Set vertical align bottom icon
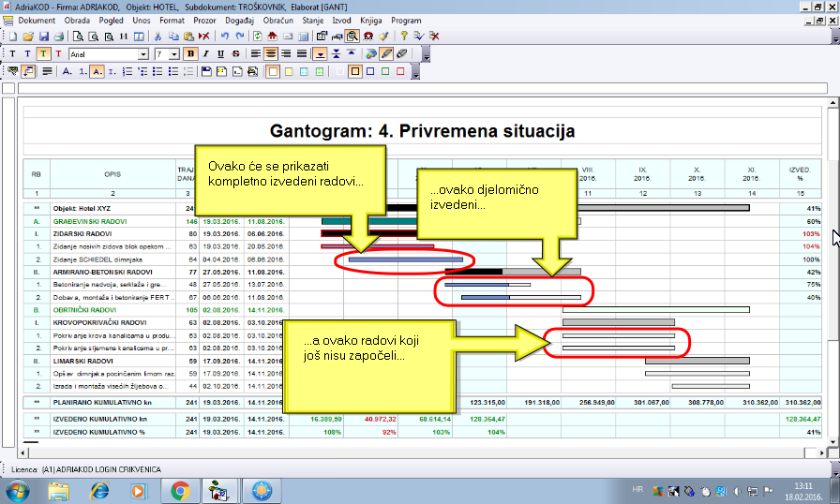Viewport: 840px width, 504px height. [x=320, y=54]
